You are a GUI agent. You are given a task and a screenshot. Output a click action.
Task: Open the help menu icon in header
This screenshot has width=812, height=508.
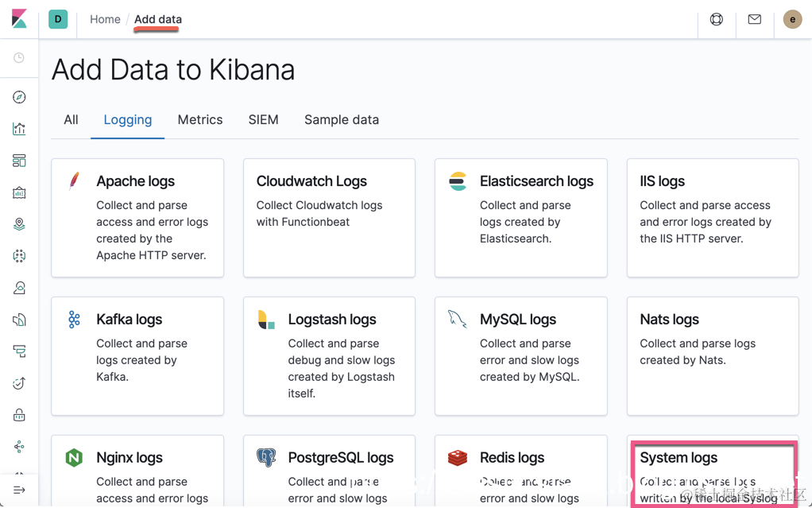click(x=716, y=19)
